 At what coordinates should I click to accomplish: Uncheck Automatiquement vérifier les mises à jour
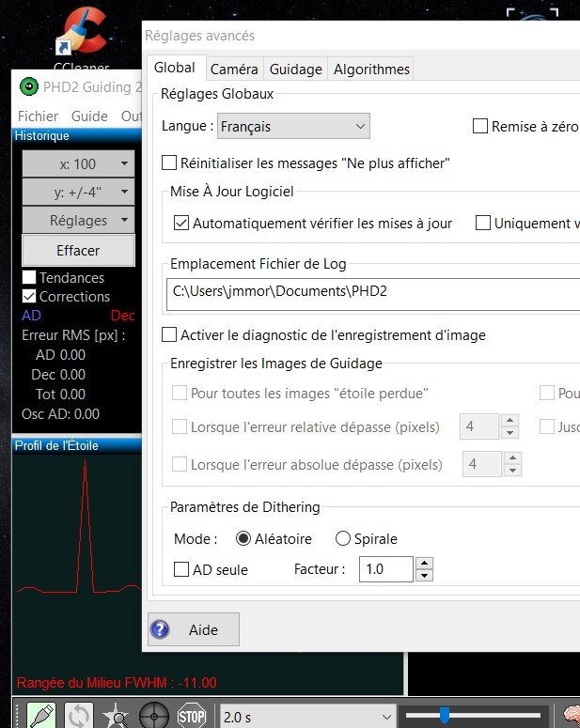click(x=181, y=224)
